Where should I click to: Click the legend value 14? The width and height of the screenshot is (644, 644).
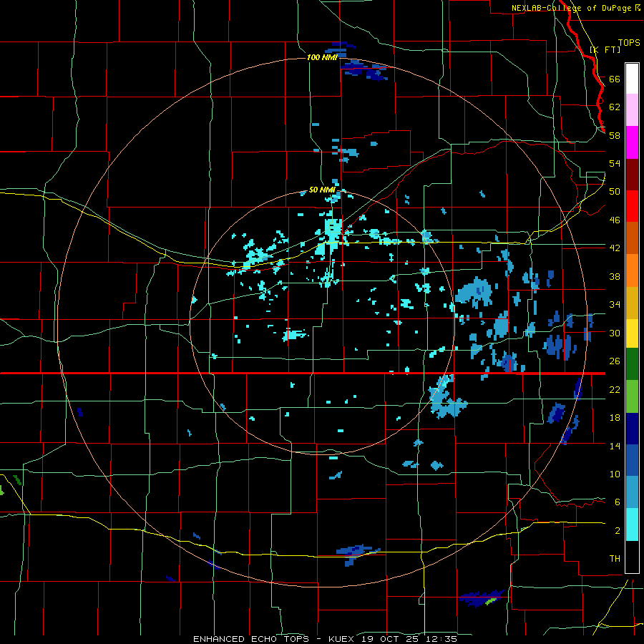click(x=615, y=446)
